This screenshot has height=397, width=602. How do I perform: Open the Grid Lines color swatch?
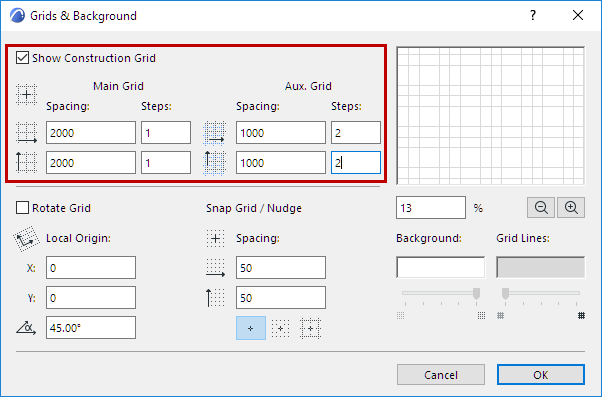[541, 267]
